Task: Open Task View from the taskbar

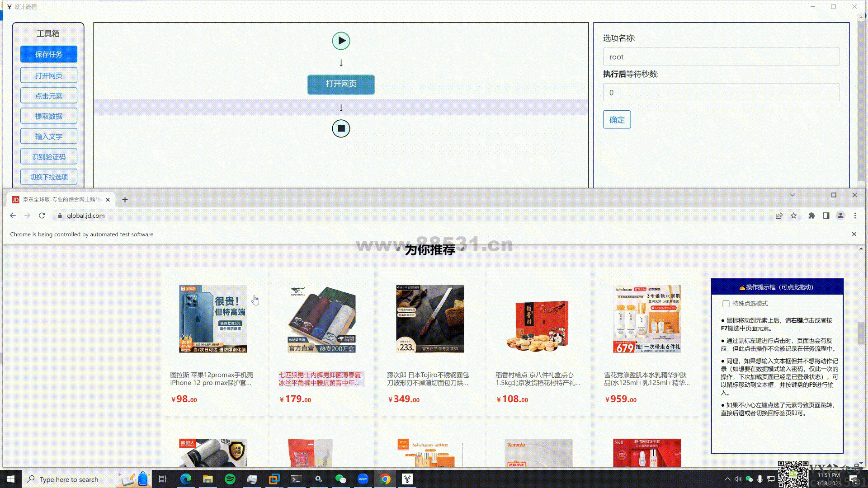Action: [163, 479]
